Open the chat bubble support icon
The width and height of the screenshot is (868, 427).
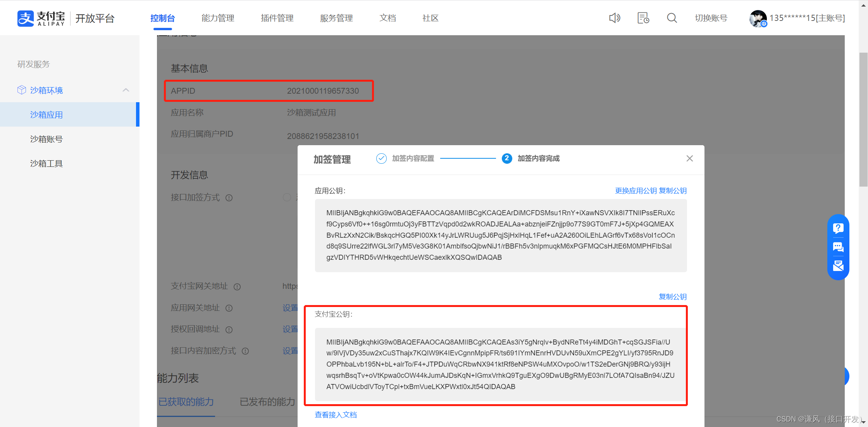click(838, 247)
